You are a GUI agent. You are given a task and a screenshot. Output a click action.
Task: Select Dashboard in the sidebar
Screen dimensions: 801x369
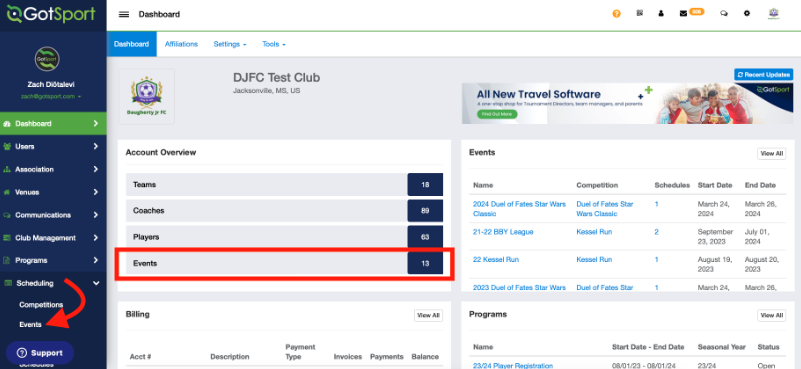point(53,124)
